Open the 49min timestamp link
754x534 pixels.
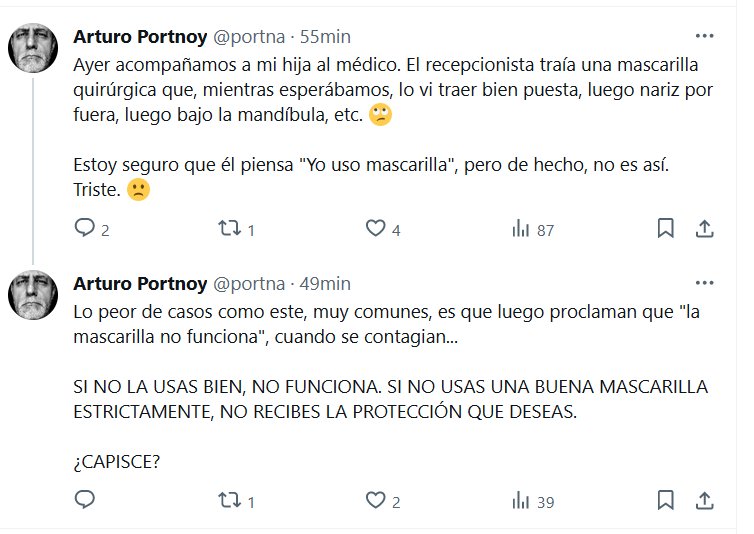(324, 284)
